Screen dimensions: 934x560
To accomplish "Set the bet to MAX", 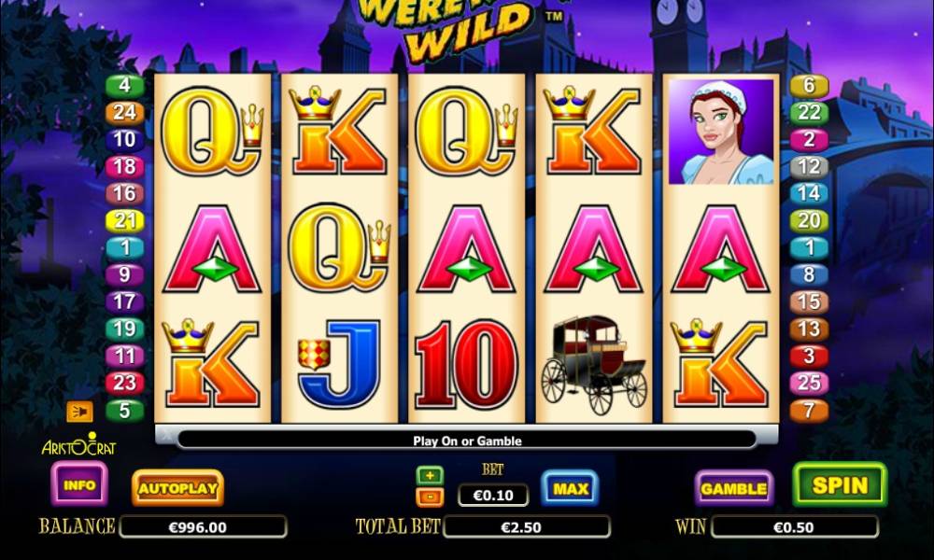I will [570, 488].
